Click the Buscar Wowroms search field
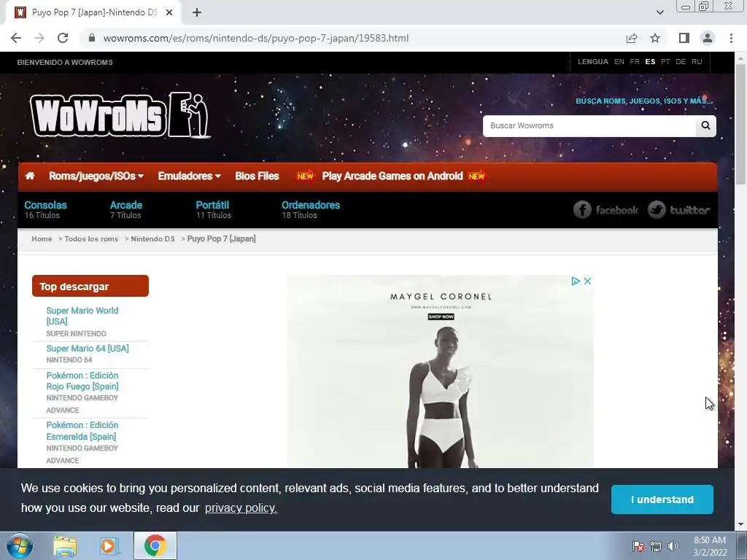747x560 pixels. [x=589, y=125]
